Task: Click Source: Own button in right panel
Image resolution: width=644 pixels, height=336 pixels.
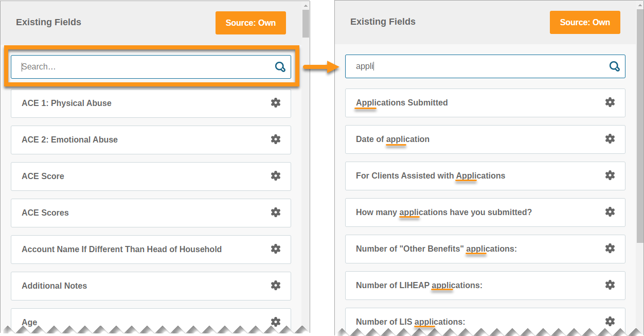Action: click(585, 22)
